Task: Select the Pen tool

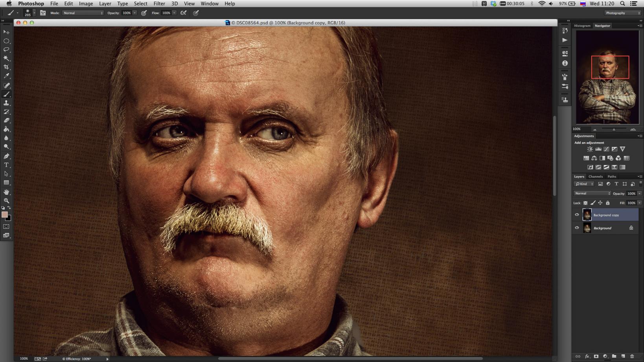Action: (x=6, y=156)
